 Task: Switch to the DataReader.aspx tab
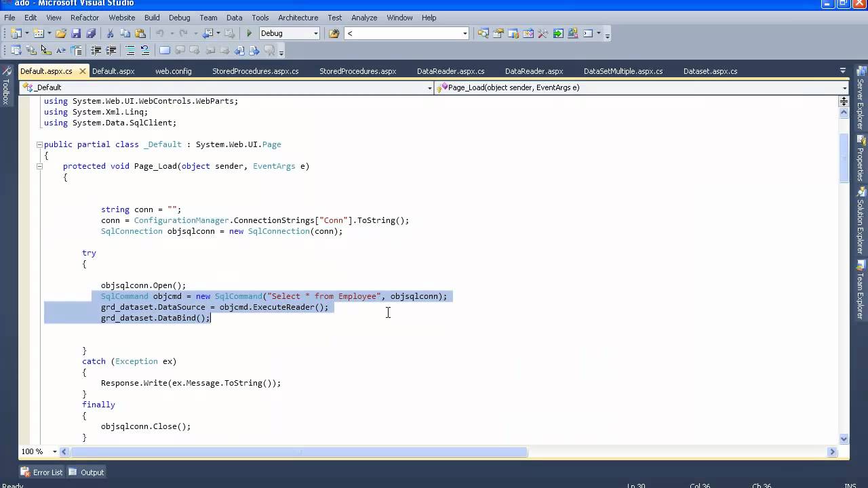[x=534, y=71]
